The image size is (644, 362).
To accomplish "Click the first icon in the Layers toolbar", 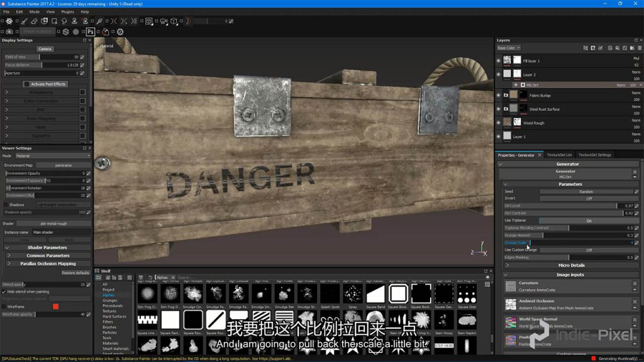I will click(586, 48).
